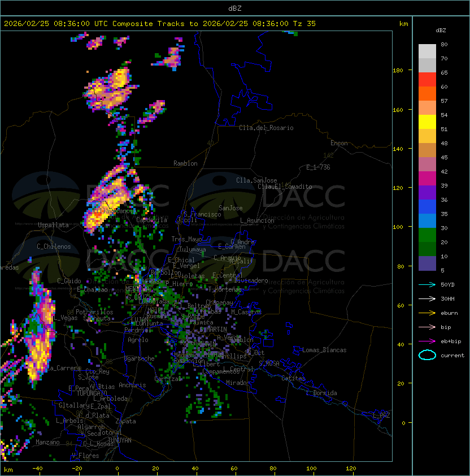Click the 'eburn' legend label
The height and width of the screenshot is (476, 470).
click(x=449, y=313)
